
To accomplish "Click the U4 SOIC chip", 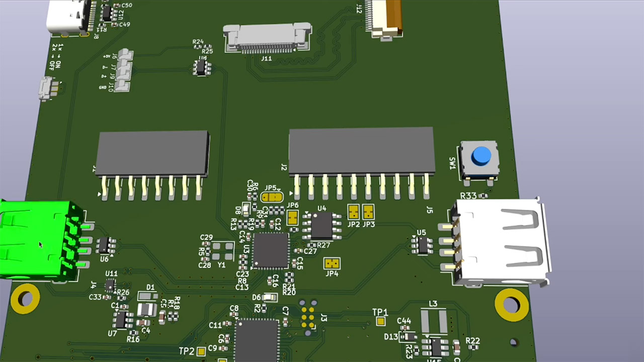I will [321, 226].
